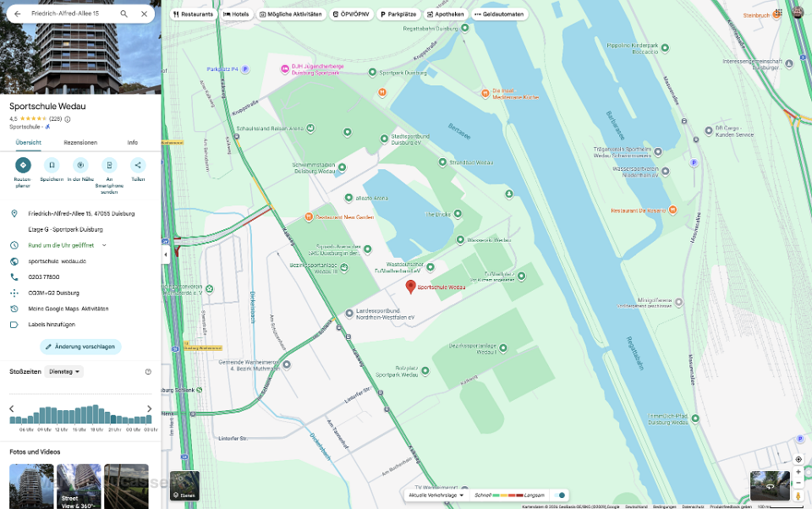Expand the 'Rund um die Uhr geöffnet' hours
This screenshot has height=509, width=812.
[104, 245]
